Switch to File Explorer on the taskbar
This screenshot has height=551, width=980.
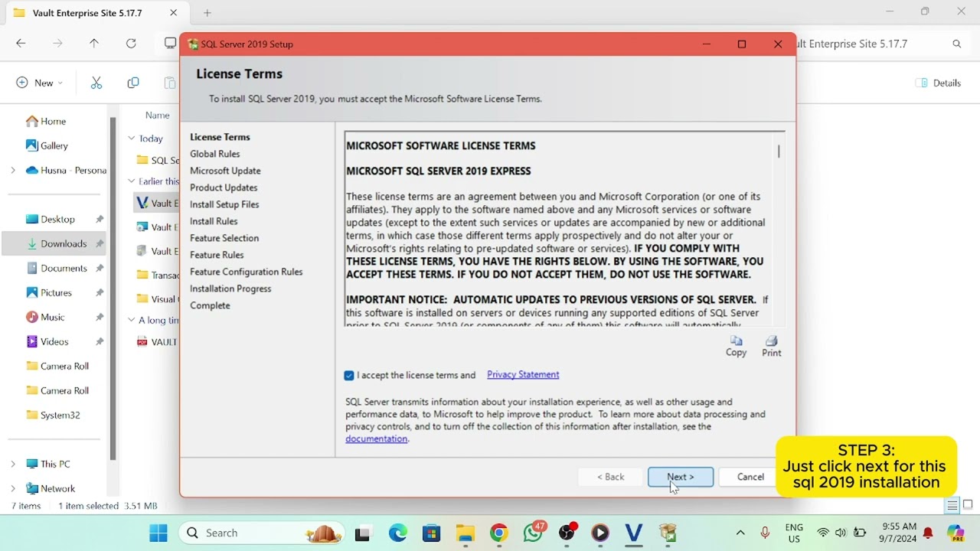[x=465, y=533]
